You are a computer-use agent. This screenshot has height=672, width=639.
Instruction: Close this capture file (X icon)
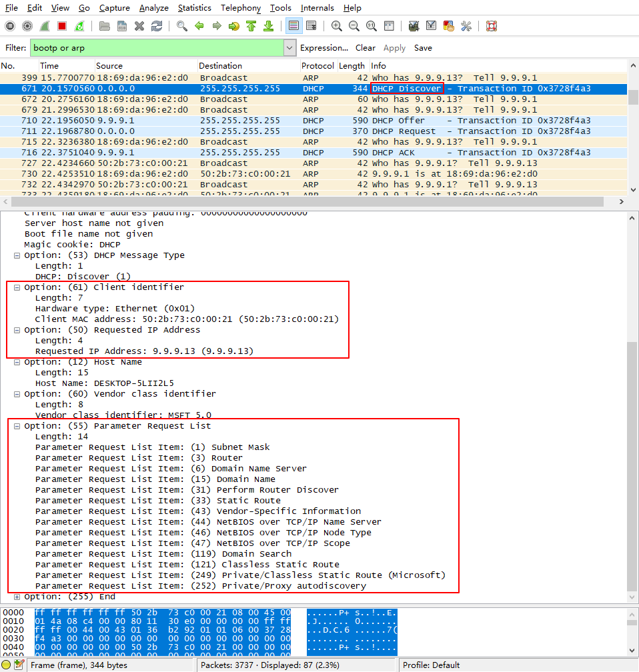[139, 26]
